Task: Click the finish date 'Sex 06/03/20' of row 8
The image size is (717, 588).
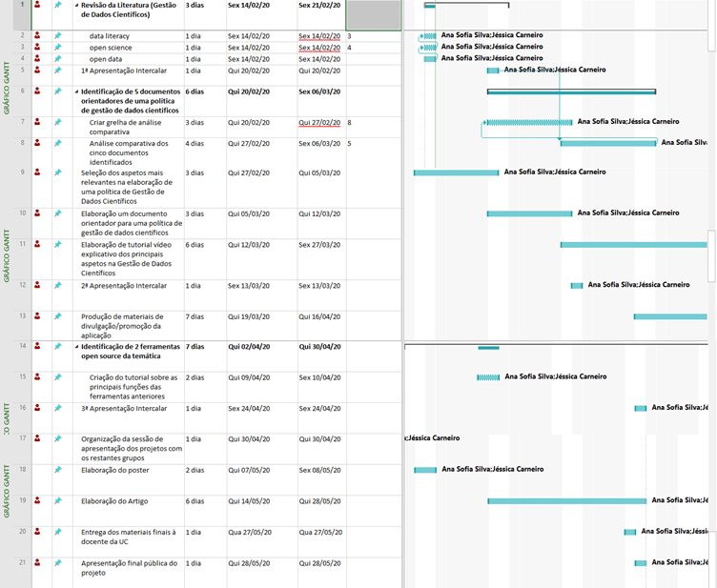Action: (321, 144)
